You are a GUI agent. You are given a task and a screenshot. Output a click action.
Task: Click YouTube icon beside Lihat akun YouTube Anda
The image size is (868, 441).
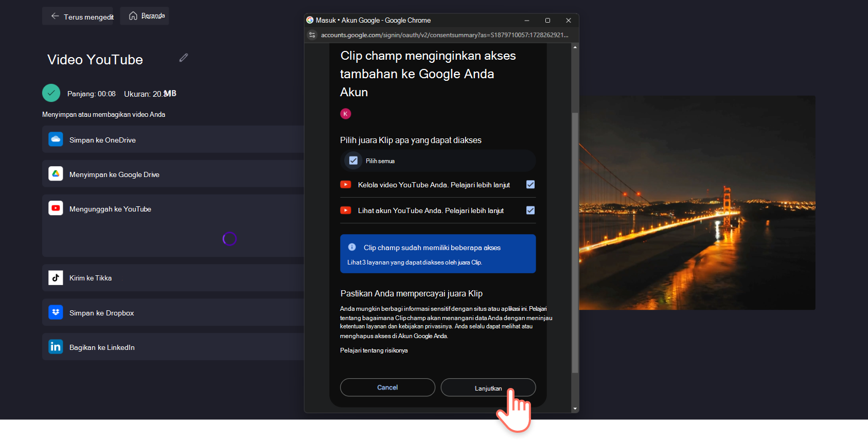pos(346,210)
